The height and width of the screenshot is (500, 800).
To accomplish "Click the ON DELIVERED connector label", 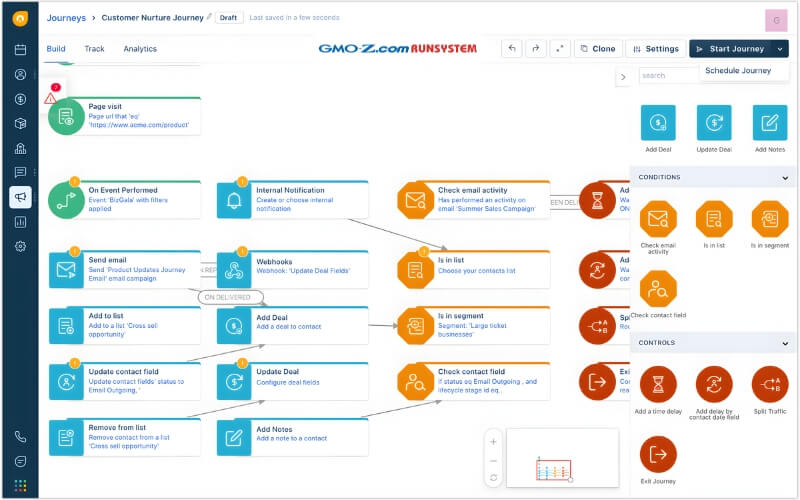I will [x=230, y=297].
